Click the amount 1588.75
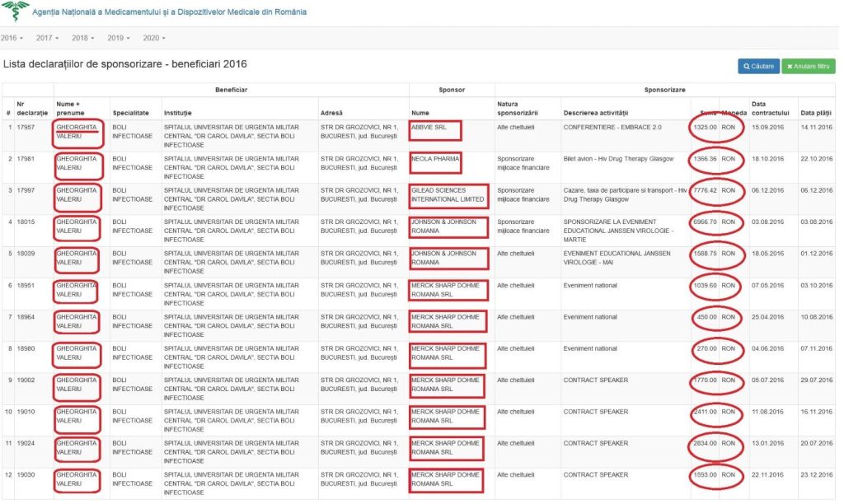This screenshot has width=844, height=504. 706,254
